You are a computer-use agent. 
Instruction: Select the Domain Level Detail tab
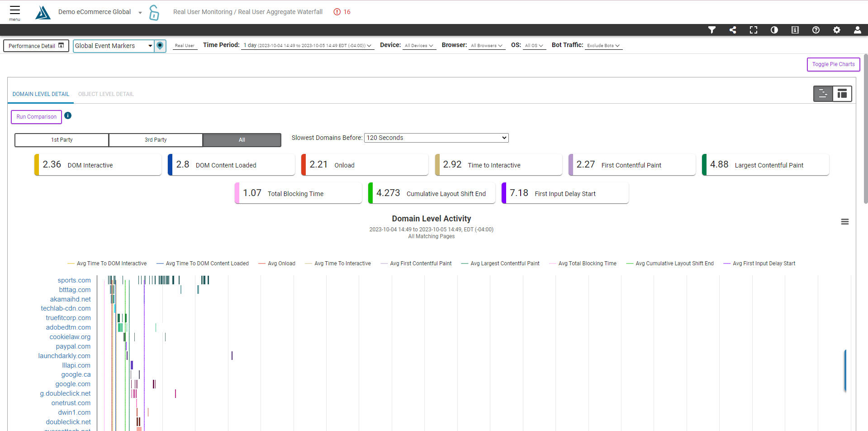[x=41, y=94]
